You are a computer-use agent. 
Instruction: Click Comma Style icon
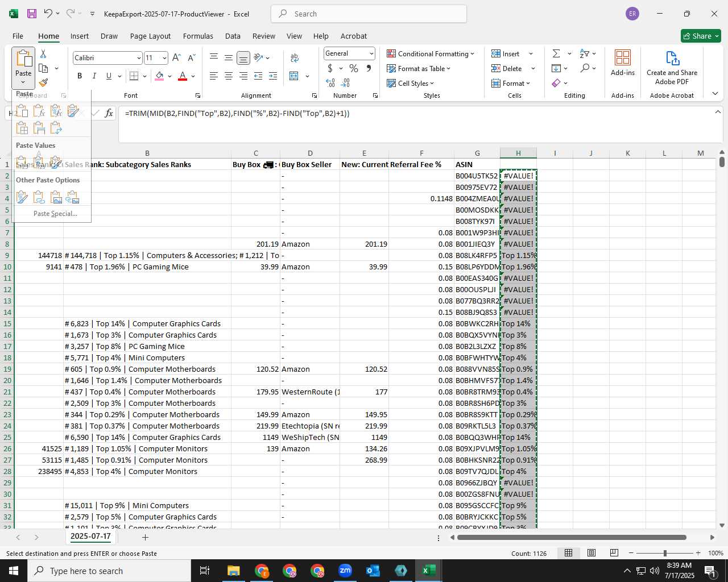[369, 68]
